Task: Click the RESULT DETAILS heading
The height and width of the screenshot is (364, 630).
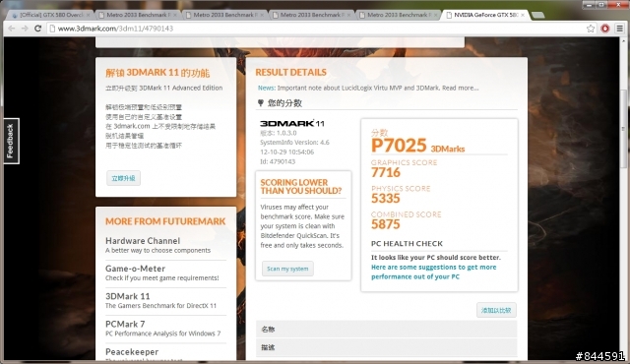Action: pyautogui.click(x=291, y=72)
